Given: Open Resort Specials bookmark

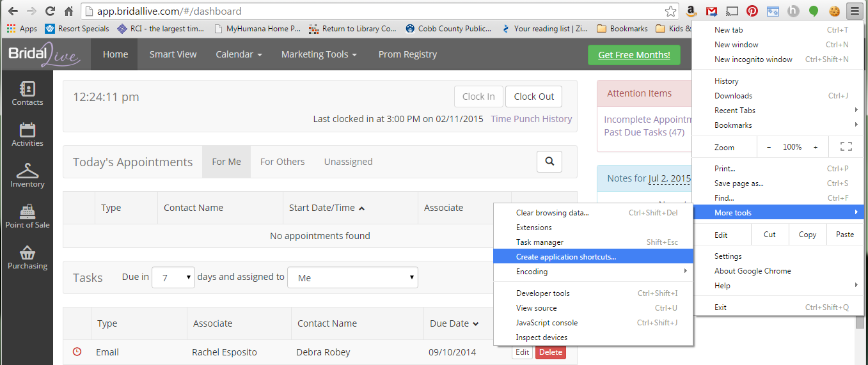Looking at the screenshot, I should pyautogui.click(x=77, y=29).
